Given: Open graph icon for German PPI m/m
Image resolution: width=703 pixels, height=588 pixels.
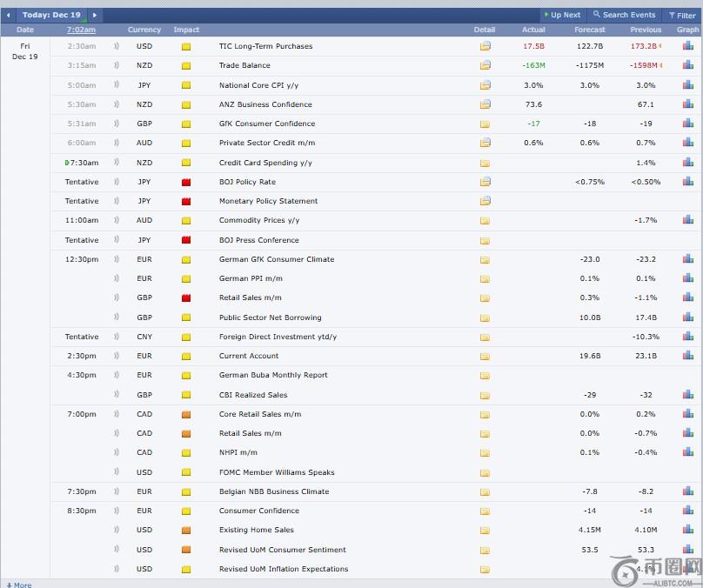Looking at the screenshot, I should (688, 278).
